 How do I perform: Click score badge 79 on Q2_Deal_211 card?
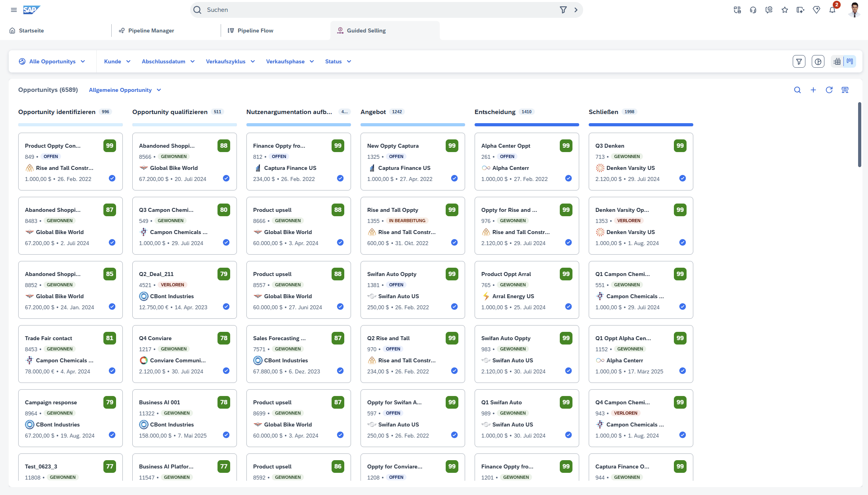coord(224,274)
